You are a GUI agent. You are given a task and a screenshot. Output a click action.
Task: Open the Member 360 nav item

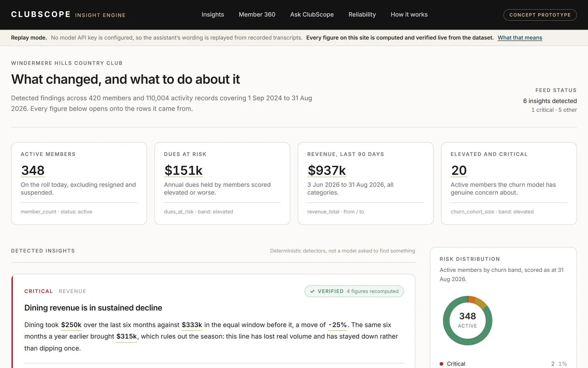(x=257, y=14)
